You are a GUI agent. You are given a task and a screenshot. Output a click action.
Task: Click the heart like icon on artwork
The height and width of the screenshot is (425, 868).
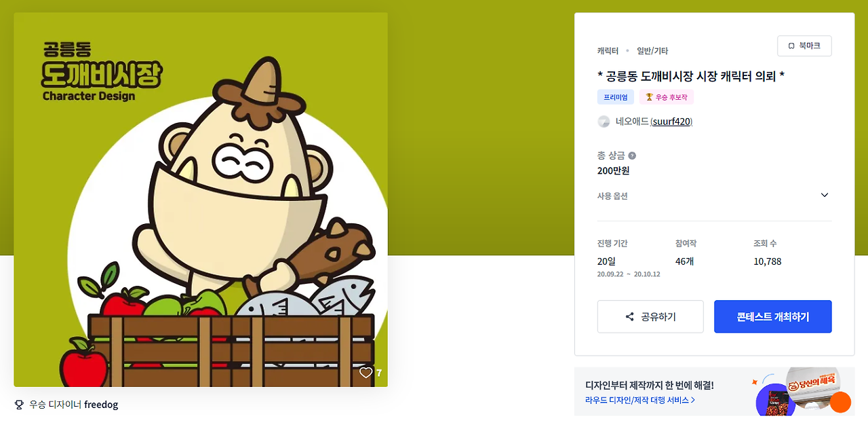click(366, 373)
